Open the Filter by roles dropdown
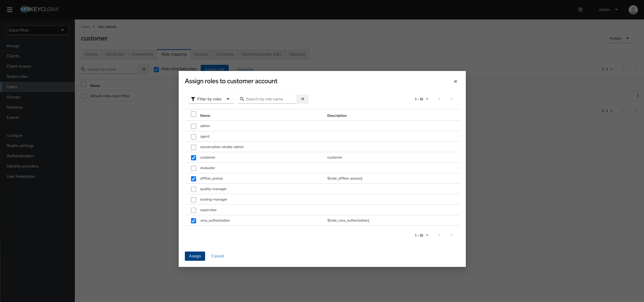 coord(212,99)
